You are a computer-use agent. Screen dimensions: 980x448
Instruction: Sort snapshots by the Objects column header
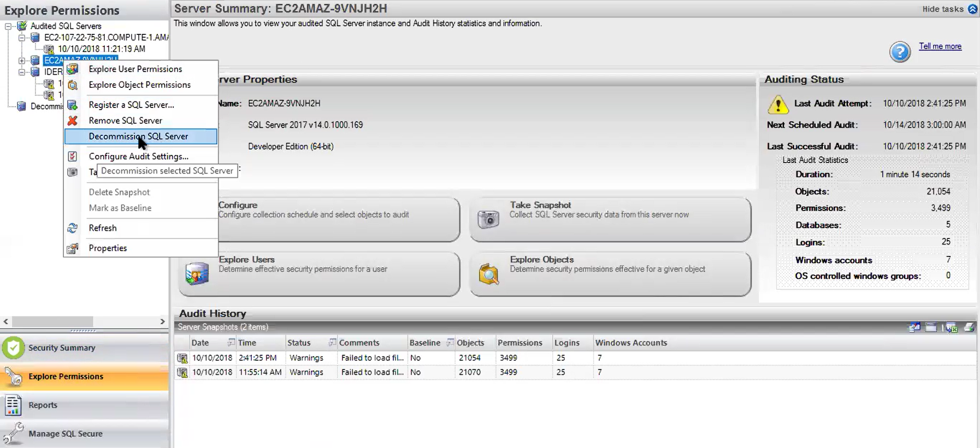click(475, 343)
